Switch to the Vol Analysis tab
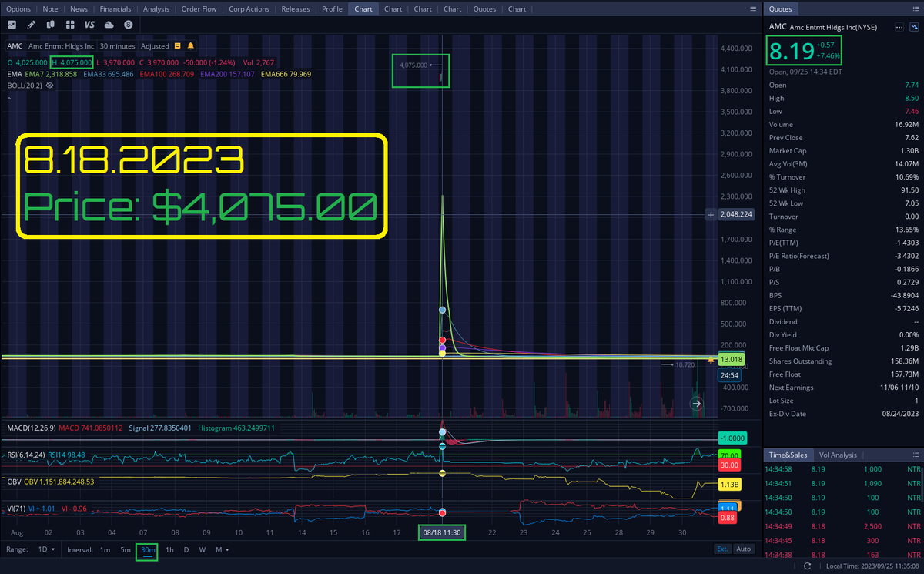 point(838,455)
